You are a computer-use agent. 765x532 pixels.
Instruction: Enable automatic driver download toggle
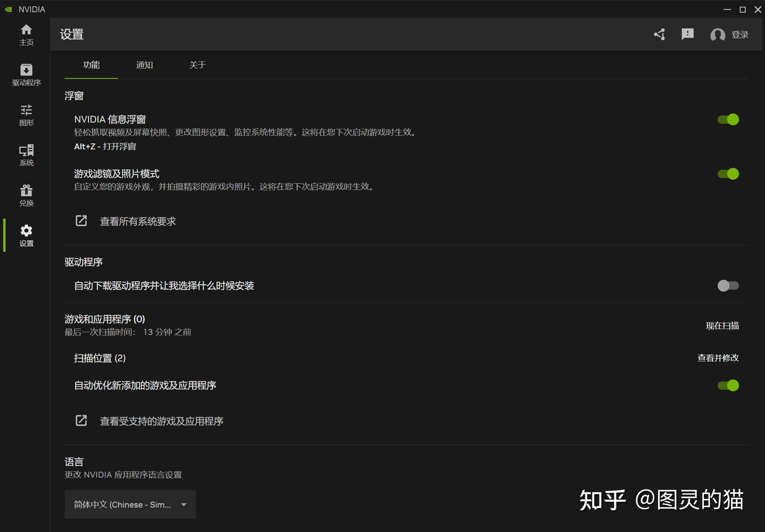(x=728, y=286)
